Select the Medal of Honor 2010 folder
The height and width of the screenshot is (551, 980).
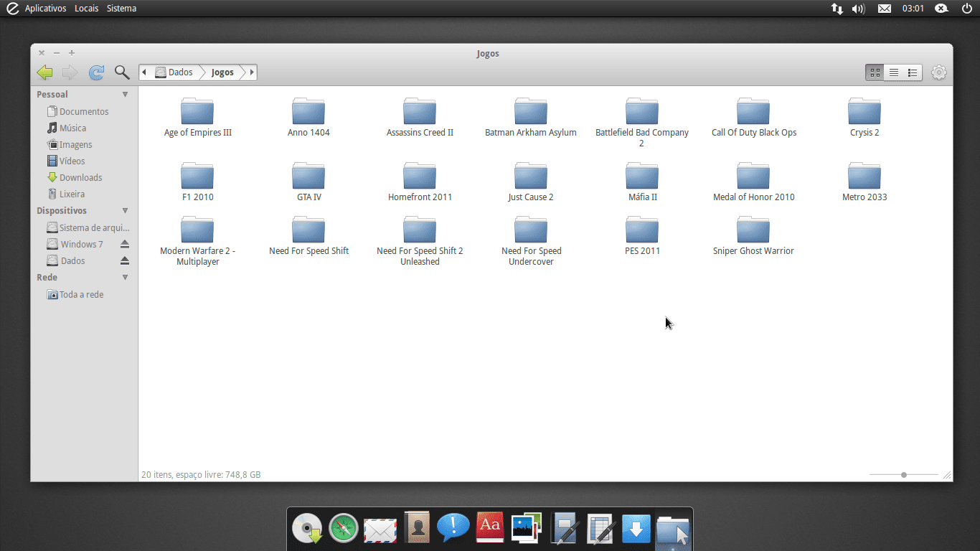753,182
